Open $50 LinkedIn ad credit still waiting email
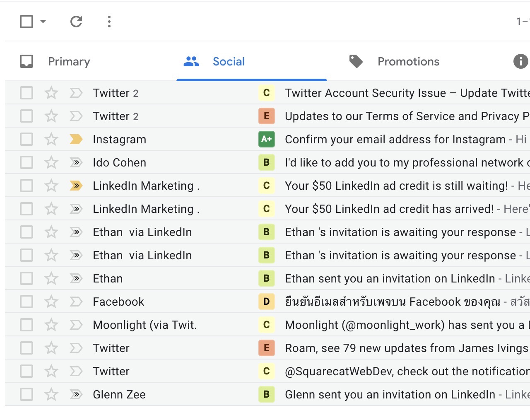The image size is (530, 420). (267, 186)
